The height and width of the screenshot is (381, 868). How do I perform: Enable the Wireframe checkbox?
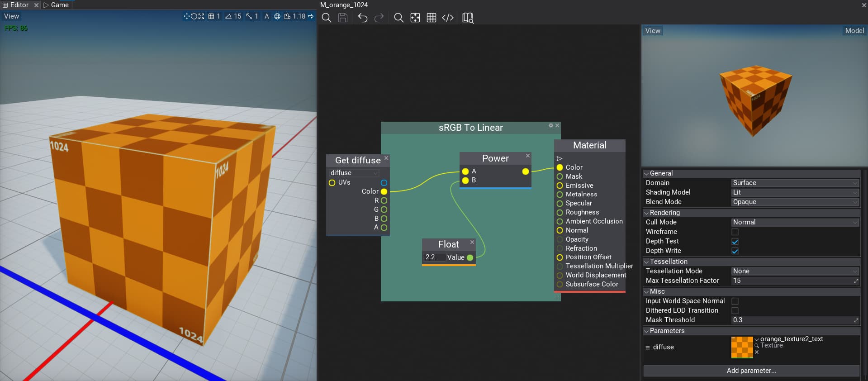point(735,232)
